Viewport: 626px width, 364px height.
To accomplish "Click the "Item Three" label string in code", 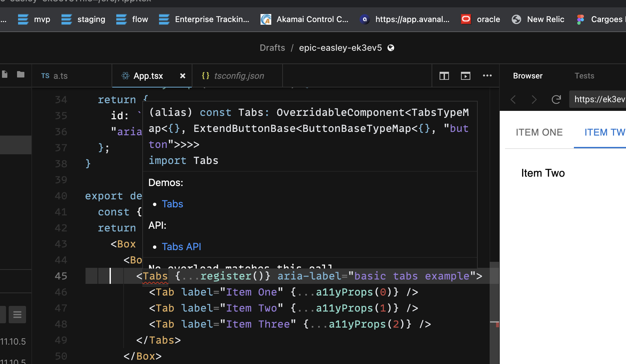I will 258,324.
